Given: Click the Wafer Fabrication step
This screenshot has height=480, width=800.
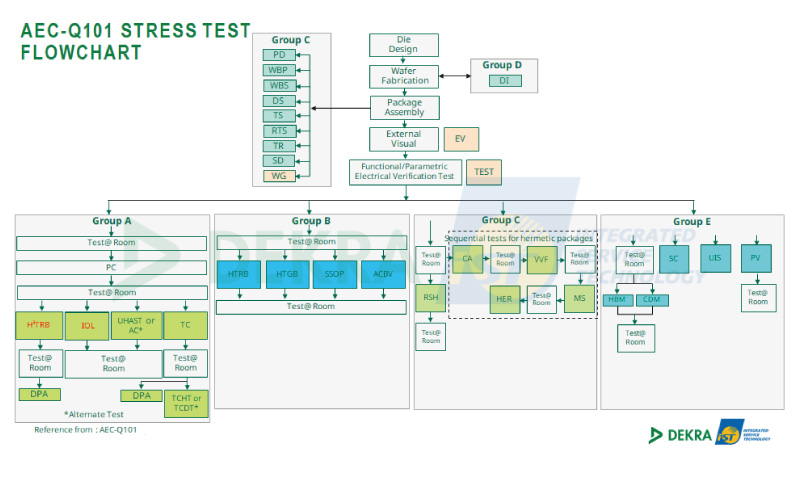Looking at the screenshot, I should tap(404, 75).
